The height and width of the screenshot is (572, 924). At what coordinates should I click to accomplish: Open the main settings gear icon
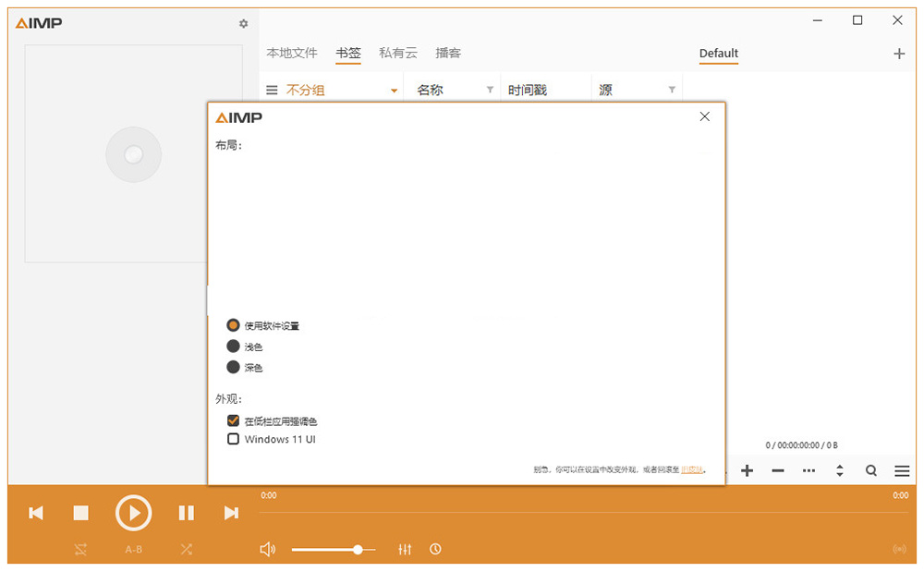pos(243,23)
